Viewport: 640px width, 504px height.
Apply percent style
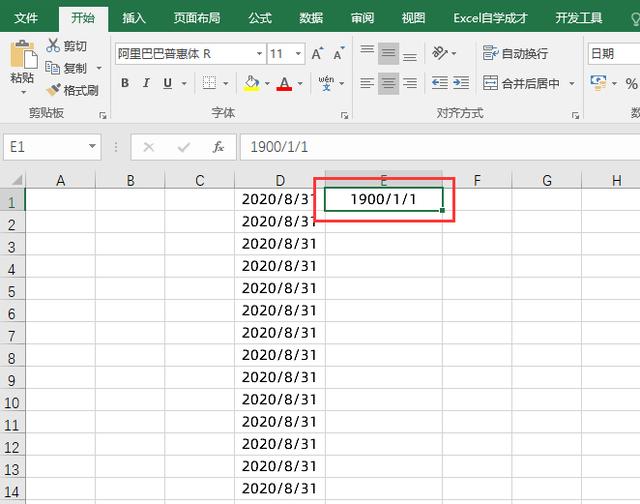click(x=631, y=84)
